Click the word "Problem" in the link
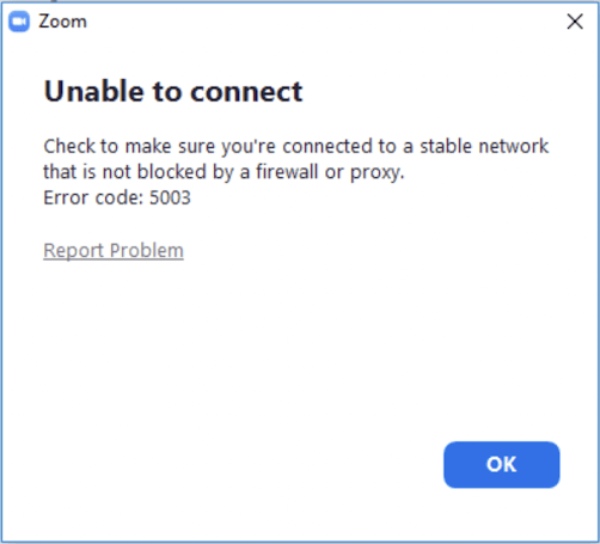Image resolution: width=600 pixels, height=544 pixels. [x=146, y=250]
